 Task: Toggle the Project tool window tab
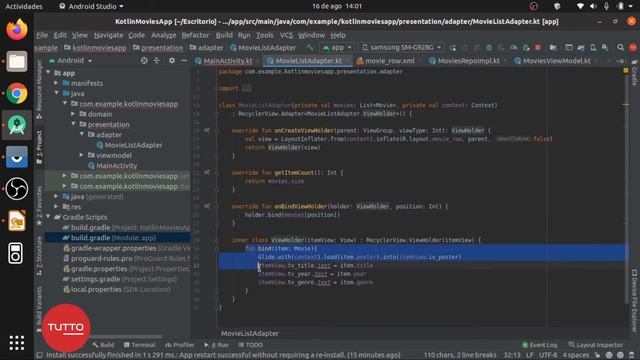point(39,147)
